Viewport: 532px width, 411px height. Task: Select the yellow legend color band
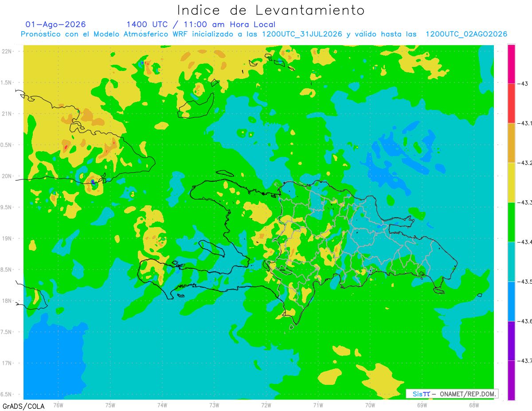511,182
